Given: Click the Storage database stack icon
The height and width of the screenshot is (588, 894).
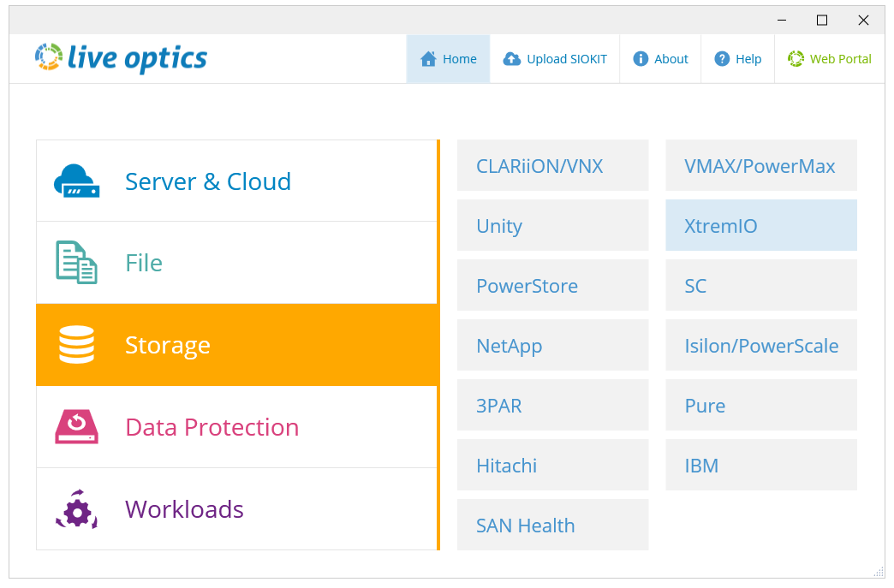Looking at the screenshot, I should coord(76,345).
